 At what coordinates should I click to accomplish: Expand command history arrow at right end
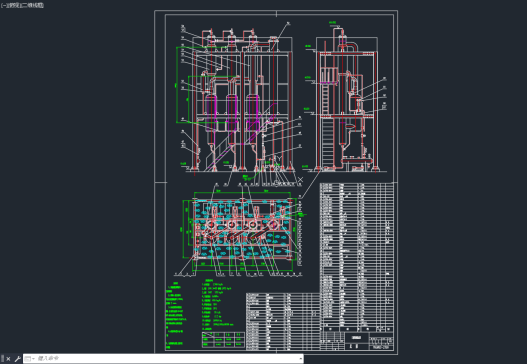(300, 359)
